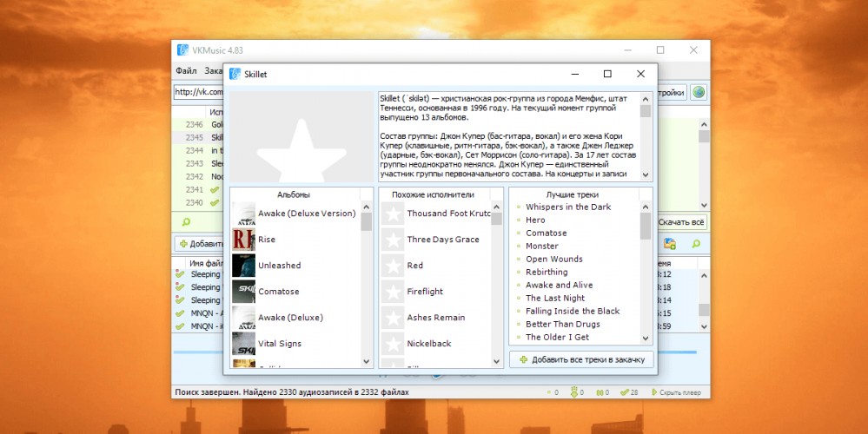Click the Альбомы column header
The image size is (868, 434).
coord(294,194)
